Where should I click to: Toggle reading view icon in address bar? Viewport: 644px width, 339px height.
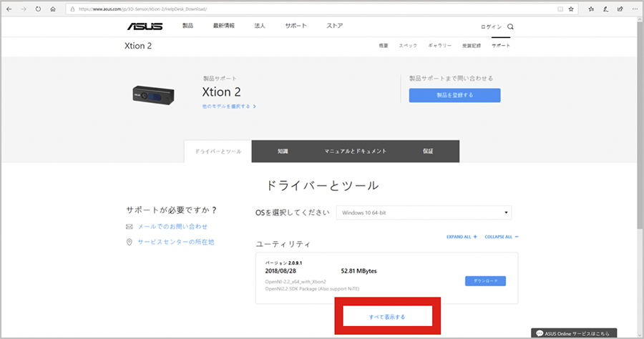(560, 9)
